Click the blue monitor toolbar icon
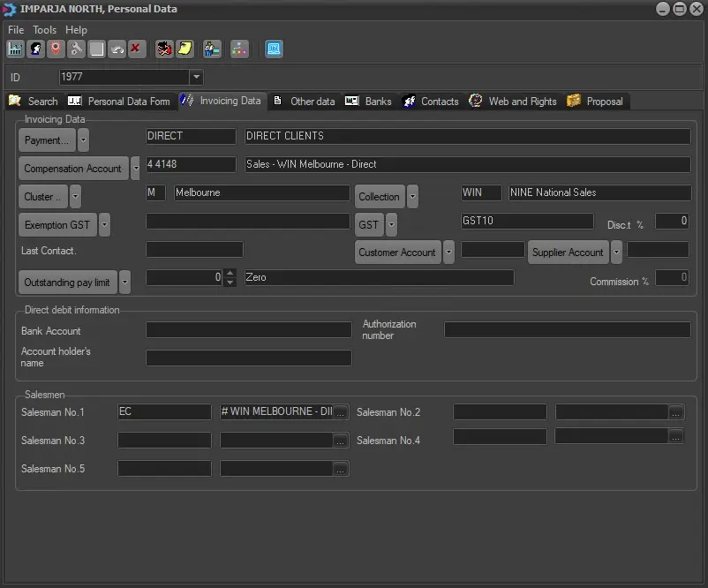 [x=274, y=49]
